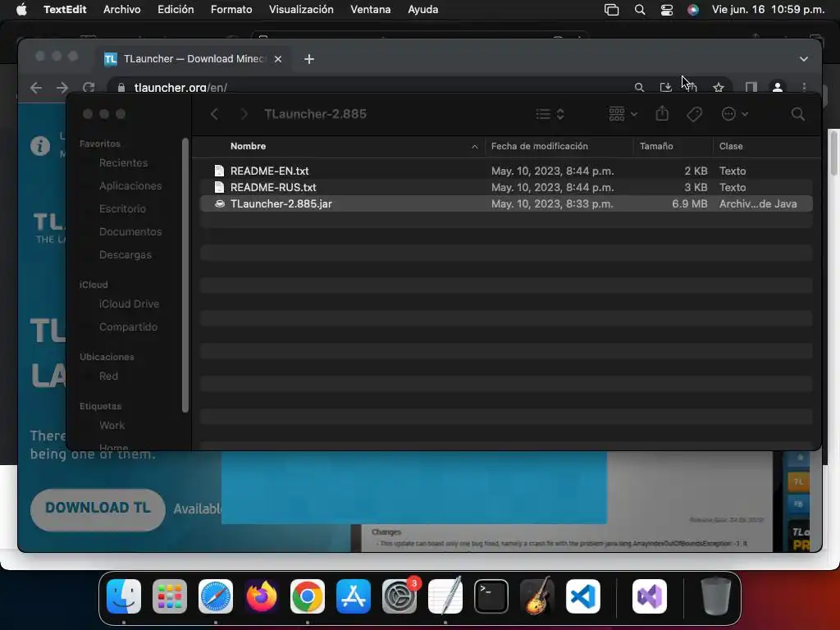The height and width of the screenshot is (630, 840).
Task: Open Chrome side panel icon
Action: coord(751,87)
